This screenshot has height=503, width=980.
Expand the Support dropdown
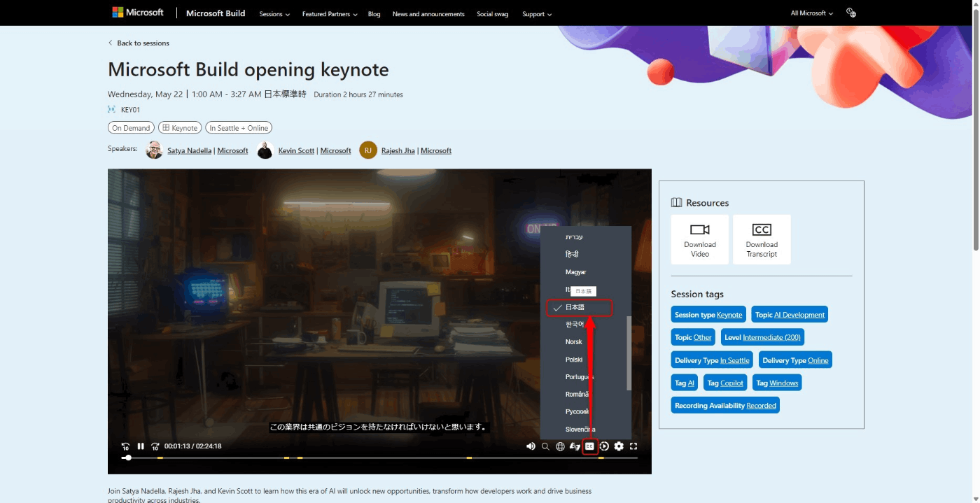tap(537, 14)
